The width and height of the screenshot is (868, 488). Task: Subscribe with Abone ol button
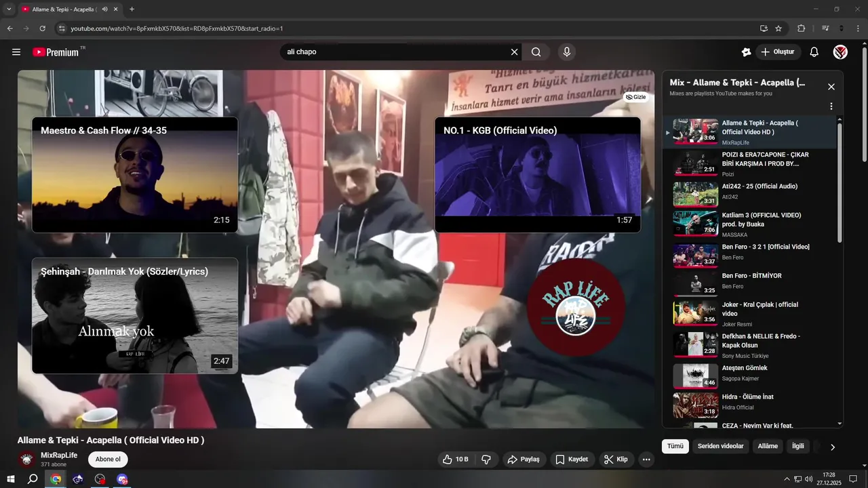tap(108, 459)
